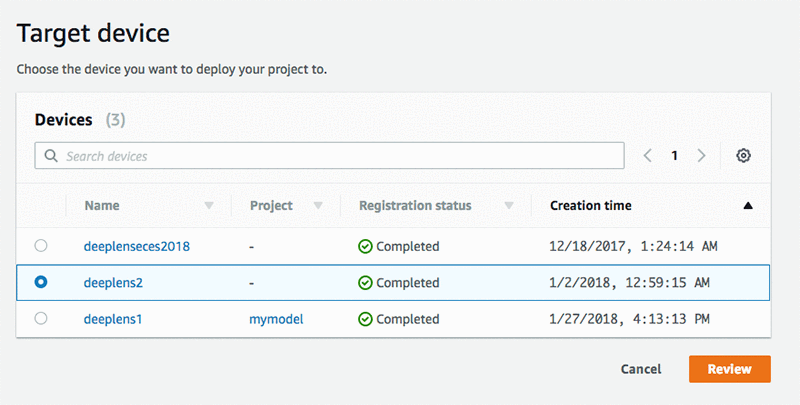Select page number 1
The width and height of the screenshot is (800, 405).
(675, 156)
